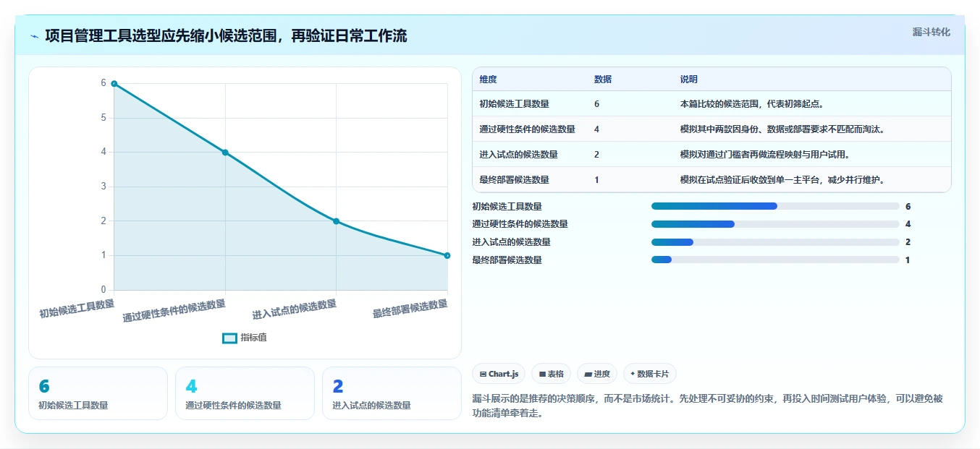Click the 表格 chip

pos(551,374)
